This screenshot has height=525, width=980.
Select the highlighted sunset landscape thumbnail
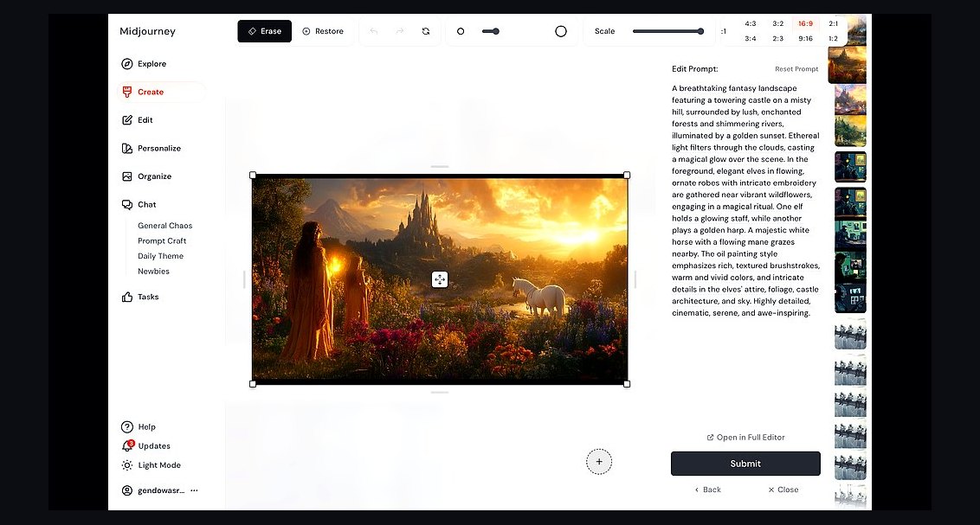click(848, 65)
